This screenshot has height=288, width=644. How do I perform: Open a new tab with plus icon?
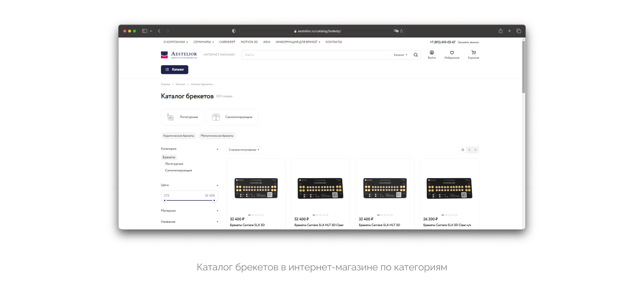509,31
